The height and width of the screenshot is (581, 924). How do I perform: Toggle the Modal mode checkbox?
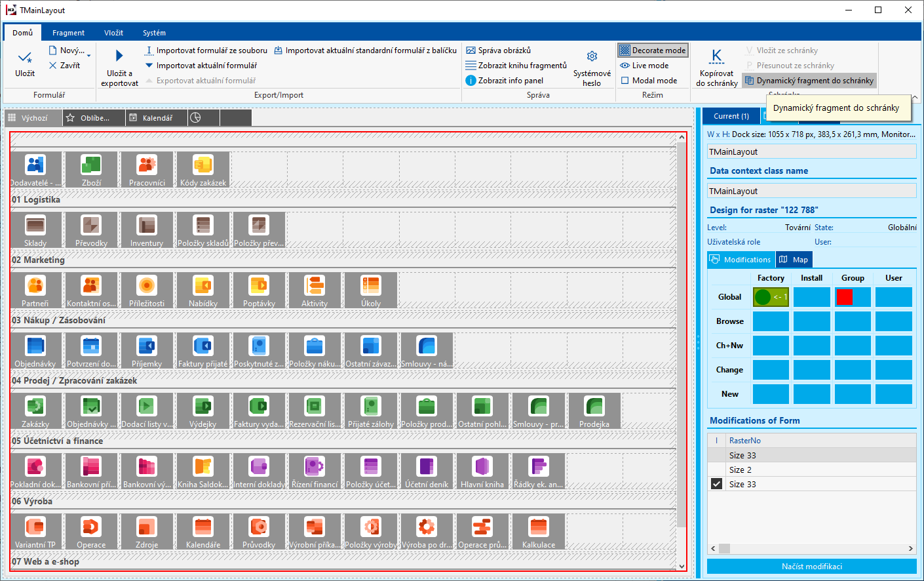pos(625,81)
